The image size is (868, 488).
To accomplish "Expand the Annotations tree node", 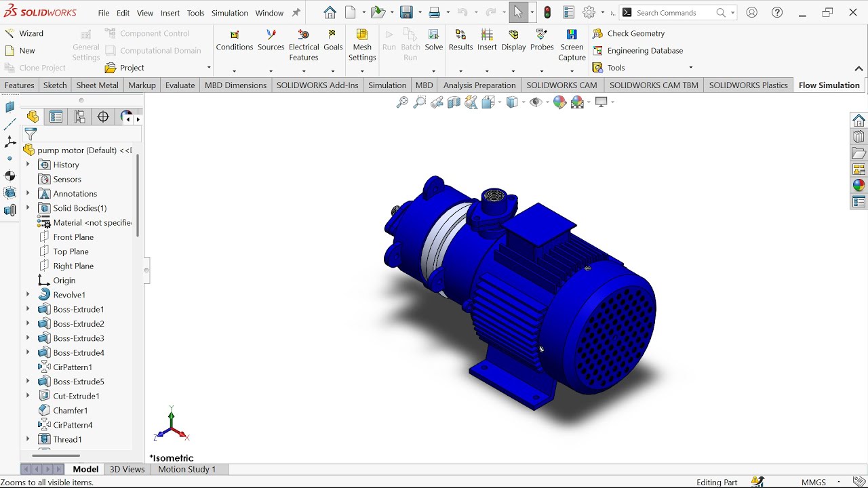I will coord(28,194).
